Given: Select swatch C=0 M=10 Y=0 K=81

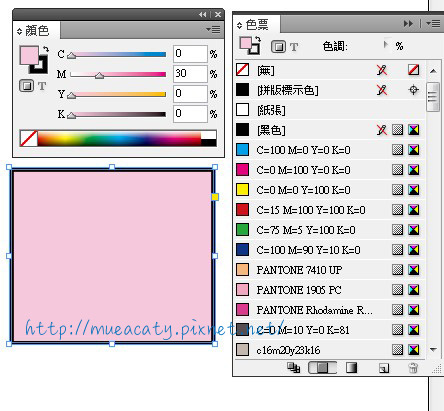Looking at the screenshot, I should pyautogui.click(x=329, y=330).
